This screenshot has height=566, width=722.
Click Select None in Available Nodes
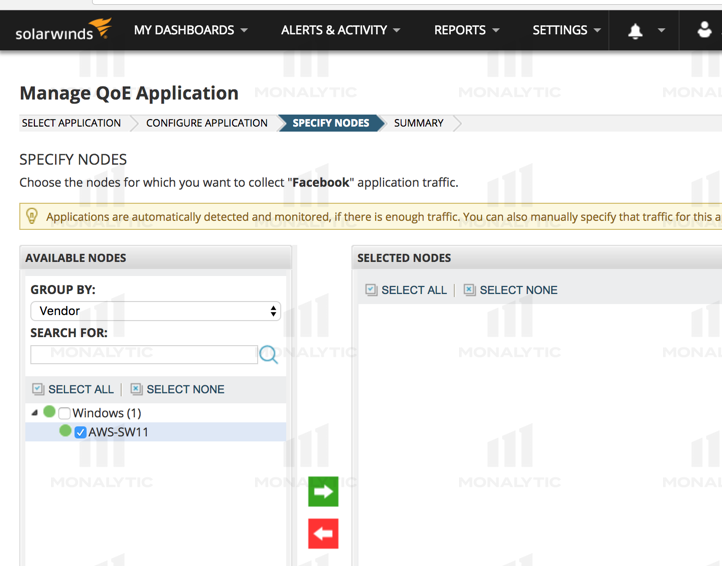[186, 389]
